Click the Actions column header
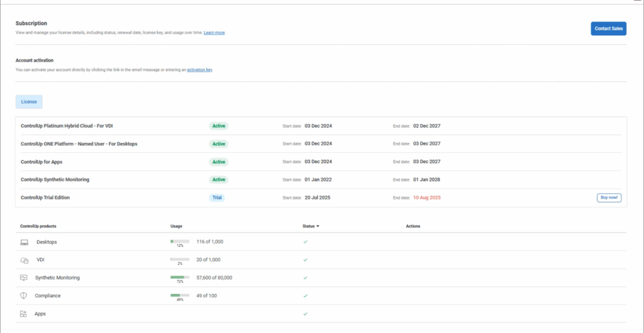The width and height of the screenshot is (644, 333). (413, 226)
